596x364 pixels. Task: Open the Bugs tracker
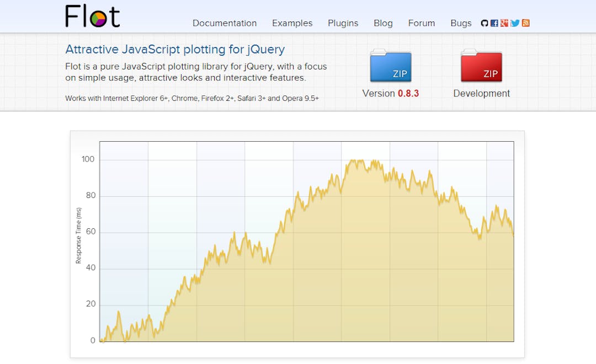coord(461,23)
